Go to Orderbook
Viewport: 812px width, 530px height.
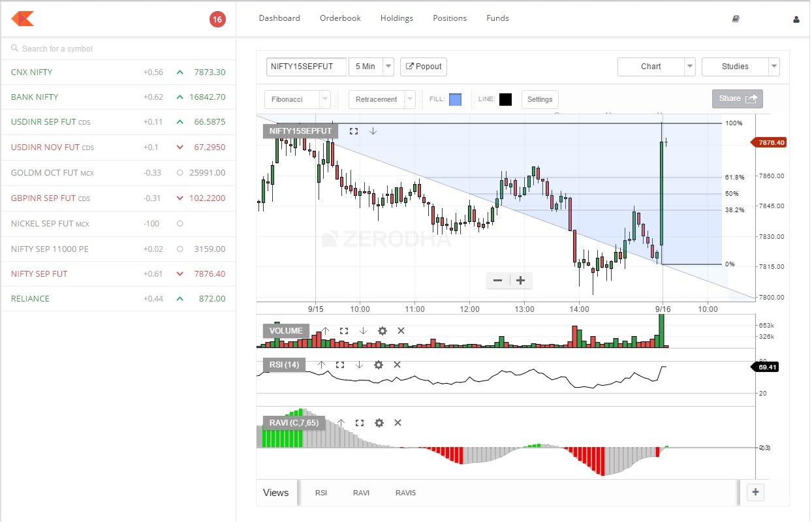pos(340,18)
